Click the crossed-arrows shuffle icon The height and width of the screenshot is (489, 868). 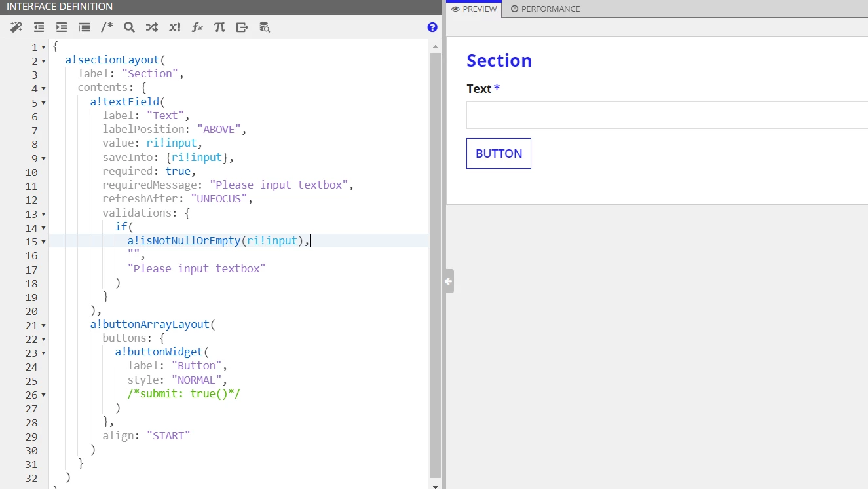point(151,27)
